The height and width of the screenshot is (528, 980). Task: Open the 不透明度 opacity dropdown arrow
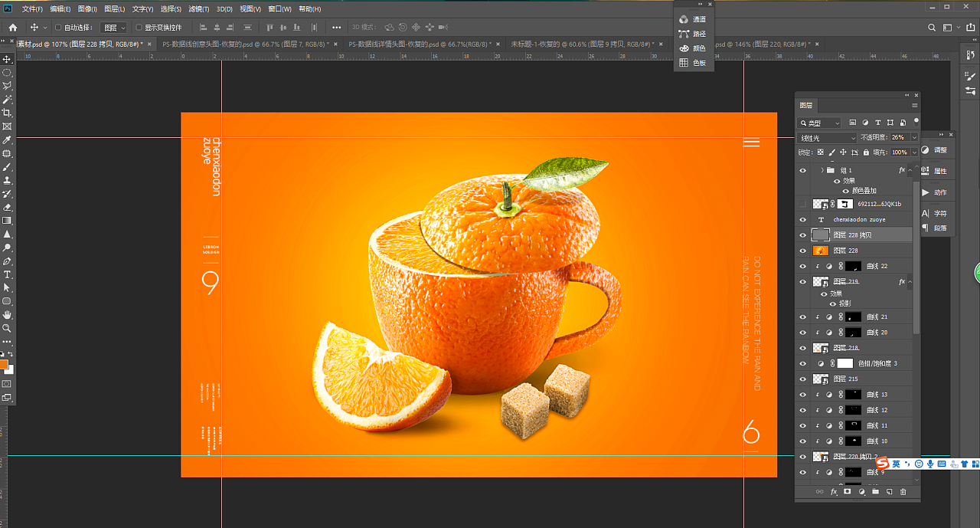point(913,138)
